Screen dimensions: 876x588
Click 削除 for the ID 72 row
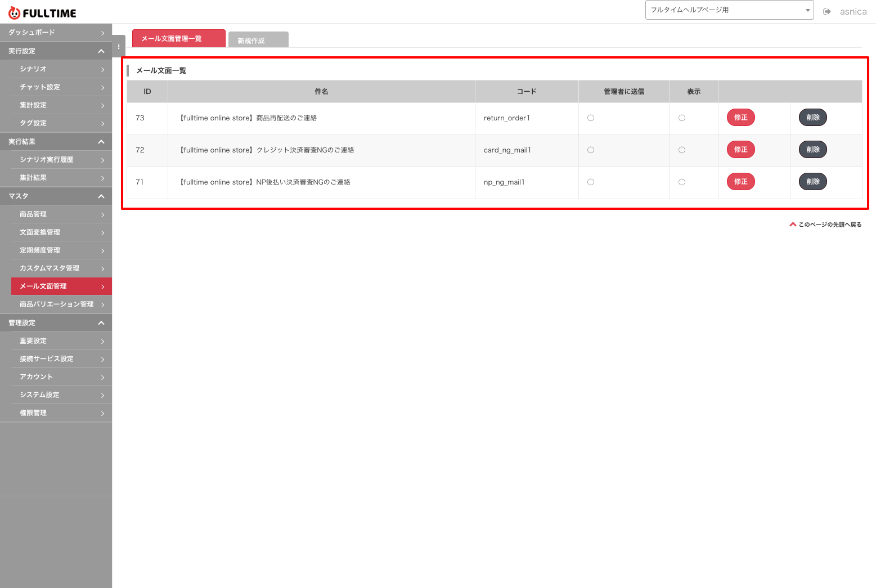click(813, 150)
